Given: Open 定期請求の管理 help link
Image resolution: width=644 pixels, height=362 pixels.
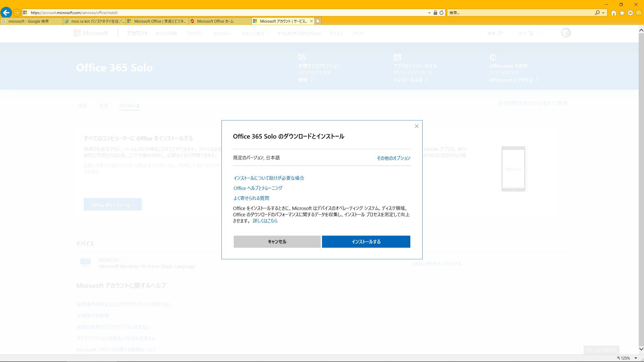Looking at the screenshot, I should [93, 316].
